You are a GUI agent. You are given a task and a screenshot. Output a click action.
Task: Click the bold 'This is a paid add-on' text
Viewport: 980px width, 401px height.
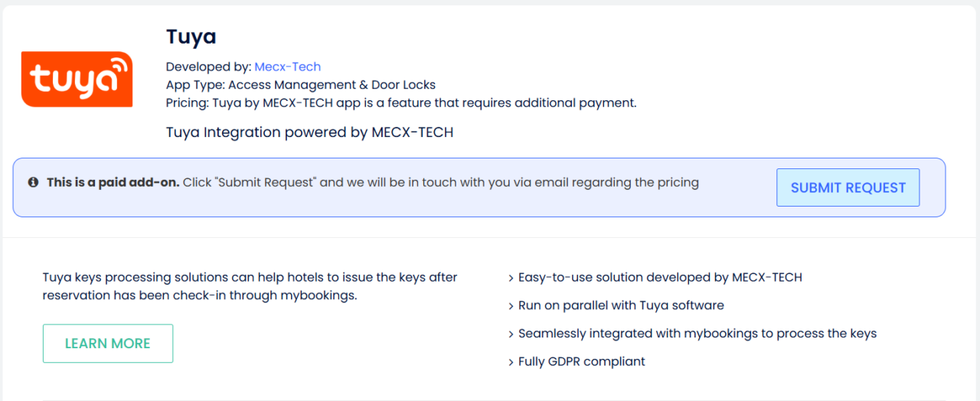pos(113,183)
